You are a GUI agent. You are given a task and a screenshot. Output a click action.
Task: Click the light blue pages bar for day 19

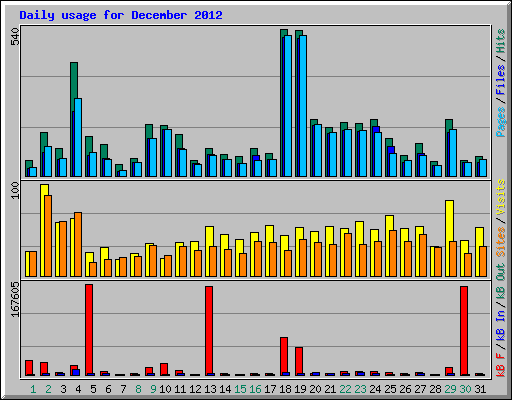click(x=303, y=106)
